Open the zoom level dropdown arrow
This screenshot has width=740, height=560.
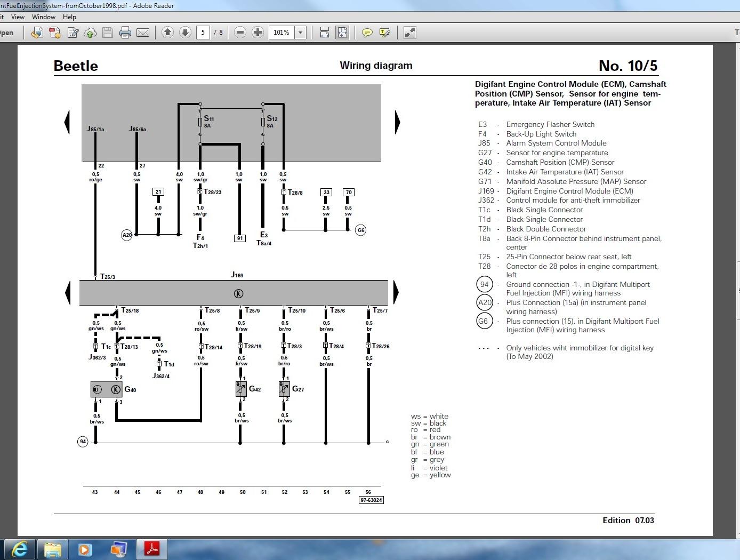(301, 33)
